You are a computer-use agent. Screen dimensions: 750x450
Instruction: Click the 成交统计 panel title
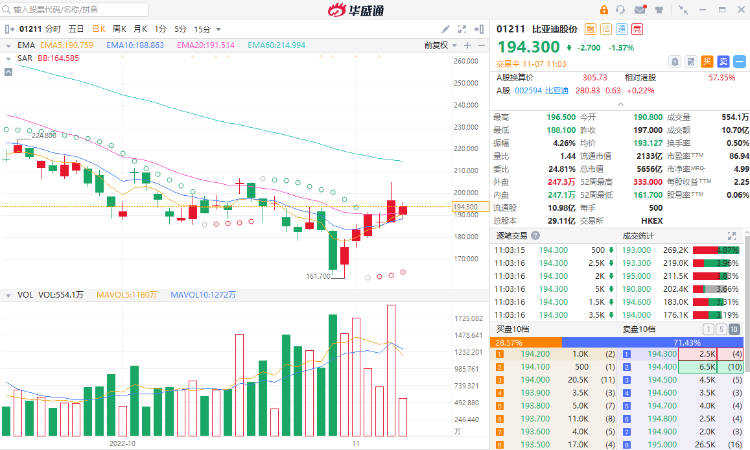click(638, 235)
